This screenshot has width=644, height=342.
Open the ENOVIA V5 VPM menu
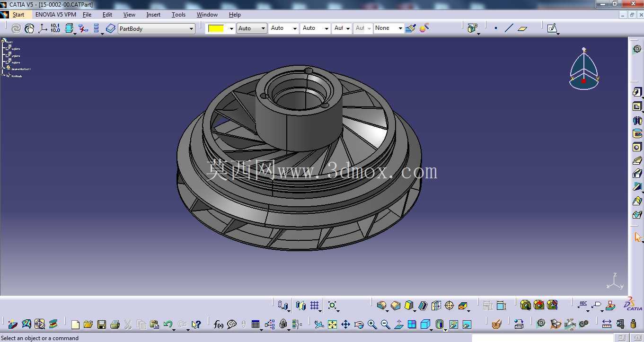(55, 15)
